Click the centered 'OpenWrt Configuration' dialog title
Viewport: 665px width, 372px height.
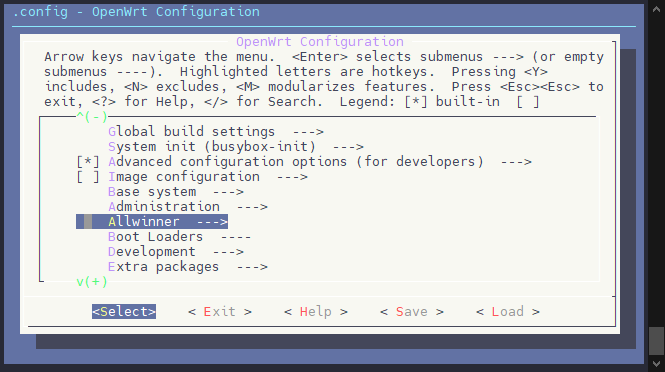(x=320, y=42)
